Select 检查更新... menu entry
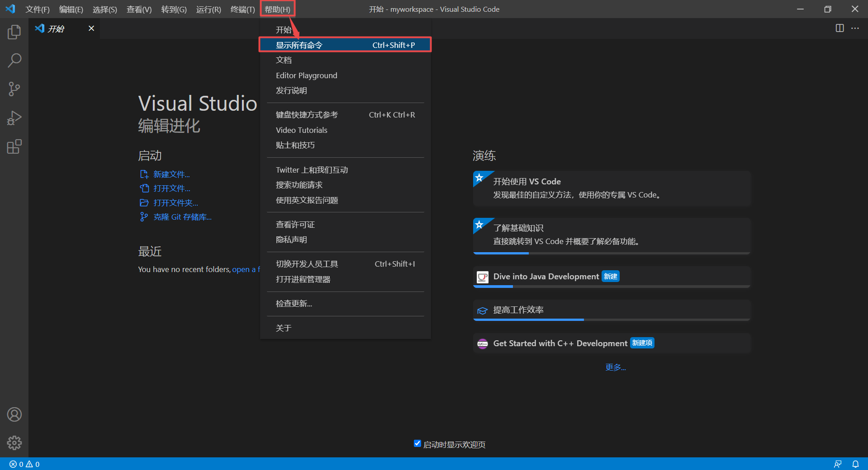Screen dimensions: 868x470 pyautogui.click(x=345, y=304)
